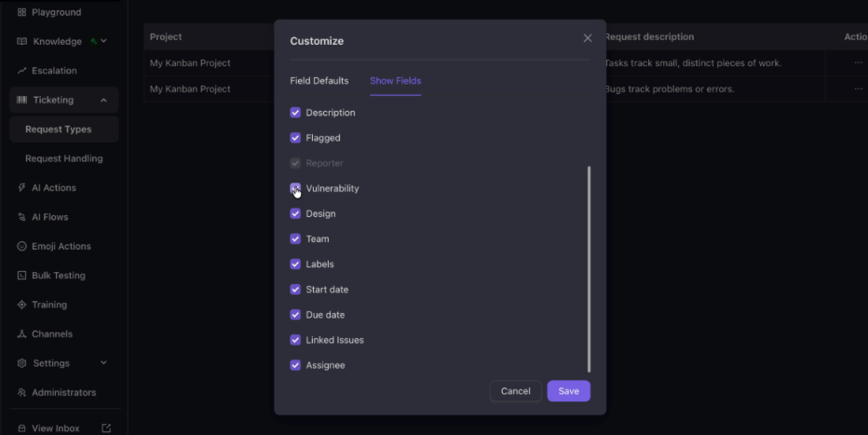Uncheck the Linked Issues field

295,340
